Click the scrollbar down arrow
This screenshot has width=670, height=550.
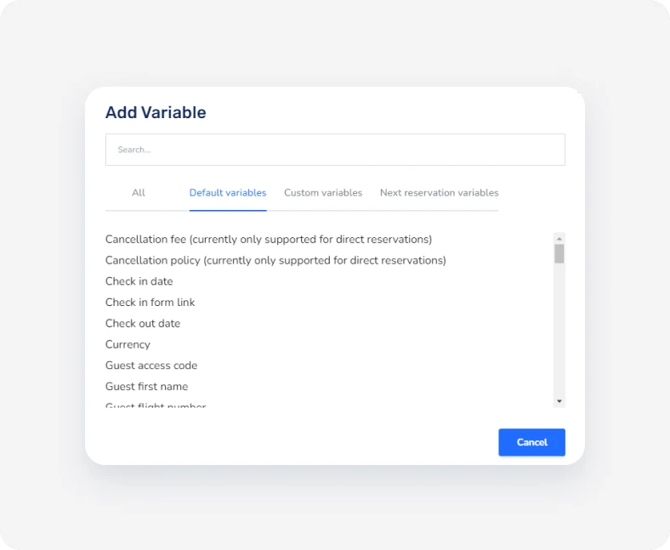(x=559, y=401)
